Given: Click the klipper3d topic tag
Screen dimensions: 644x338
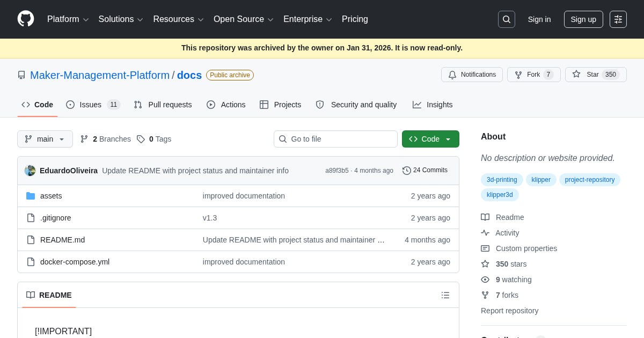Looking at the screenshot, I should [500, 195].
